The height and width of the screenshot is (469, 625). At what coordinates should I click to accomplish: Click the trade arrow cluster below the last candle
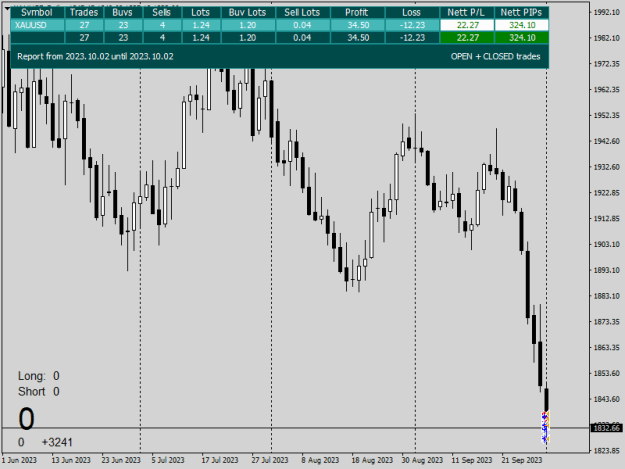pos(545,427)
